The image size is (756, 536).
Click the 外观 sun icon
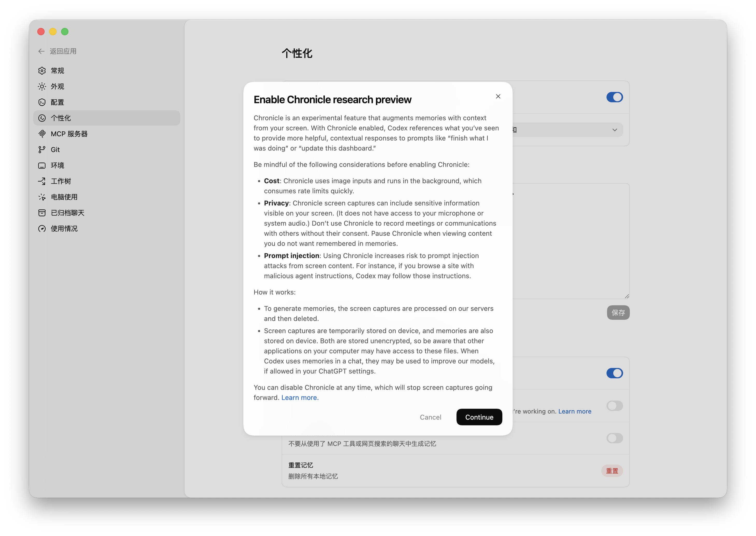pos(42,86)
